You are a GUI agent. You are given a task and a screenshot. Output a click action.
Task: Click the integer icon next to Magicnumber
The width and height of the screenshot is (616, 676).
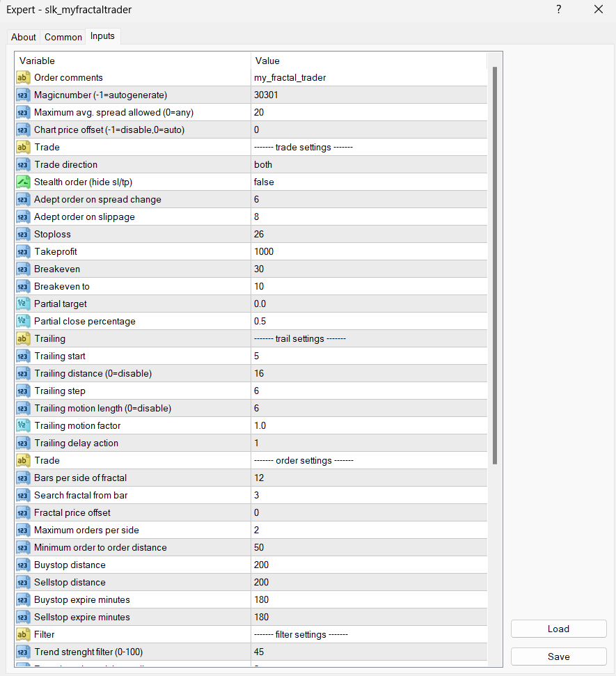click(x=23, y=95)
